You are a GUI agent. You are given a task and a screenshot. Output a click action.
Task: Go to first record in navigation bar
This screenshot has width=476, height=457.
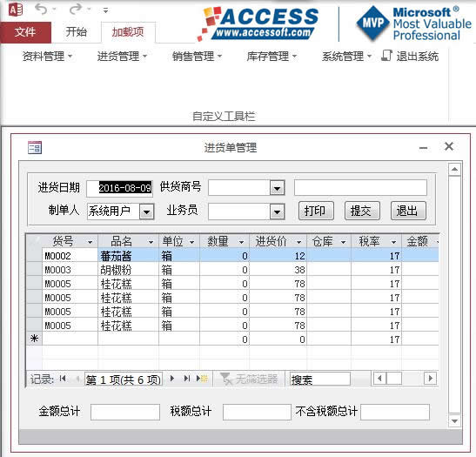pyautogui.click(x=63, y=379)
